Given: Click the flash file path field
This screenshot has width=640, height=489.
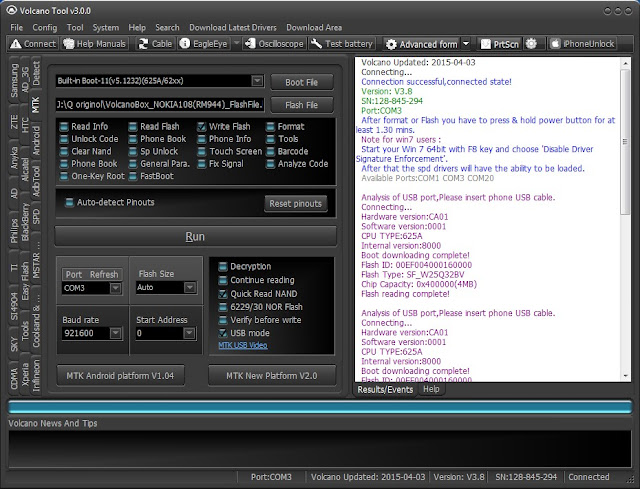Looking at the screenshot, I should click(160, 105).
